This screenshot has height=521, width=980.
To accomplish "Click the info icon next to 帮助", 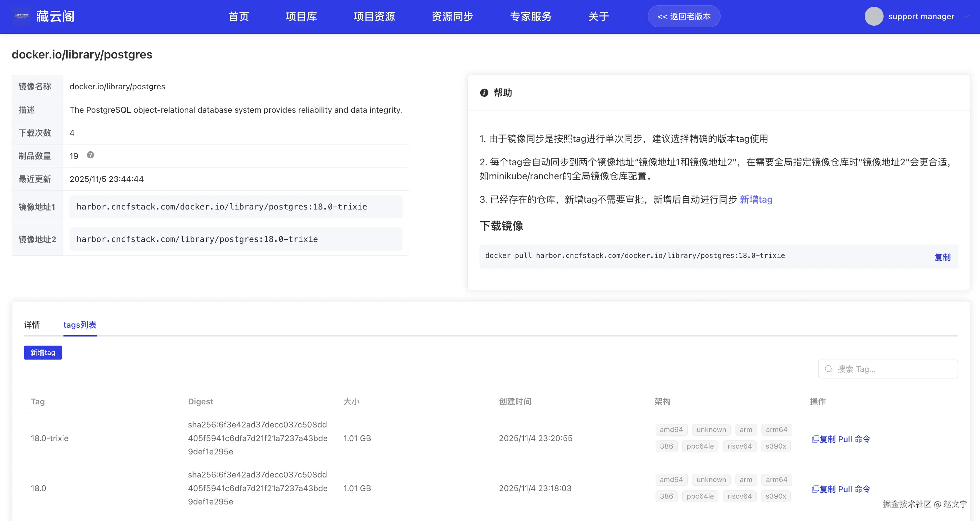I will pyautogui.click(x=484, y=93).
